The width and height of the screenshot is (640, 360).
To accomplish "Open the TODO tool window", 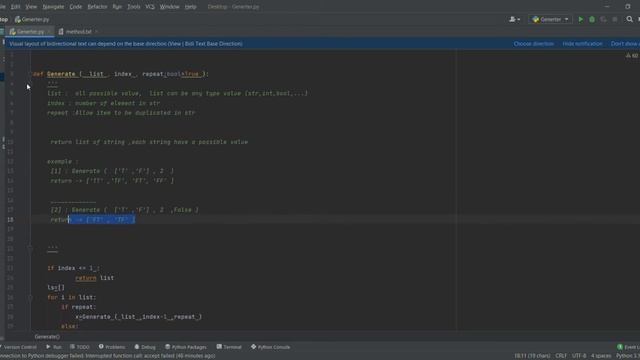I will click(80, 347).
